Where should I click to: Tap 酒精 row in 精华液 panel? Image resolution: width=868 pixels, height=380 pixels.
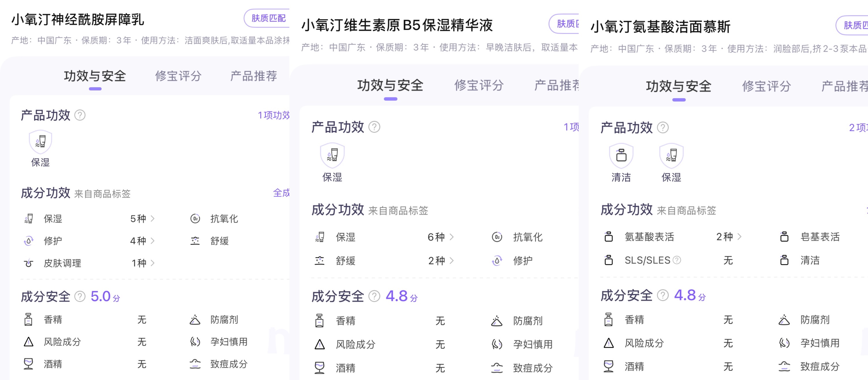point(380,368)
